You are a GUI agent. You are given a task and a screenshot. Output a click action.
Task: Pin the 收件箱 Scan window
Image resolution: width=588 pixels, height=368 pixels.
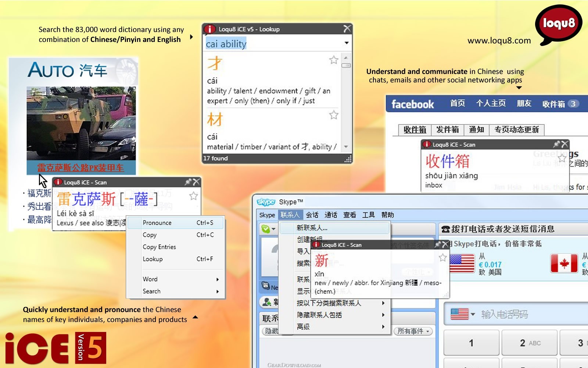[x=557, y=144]
